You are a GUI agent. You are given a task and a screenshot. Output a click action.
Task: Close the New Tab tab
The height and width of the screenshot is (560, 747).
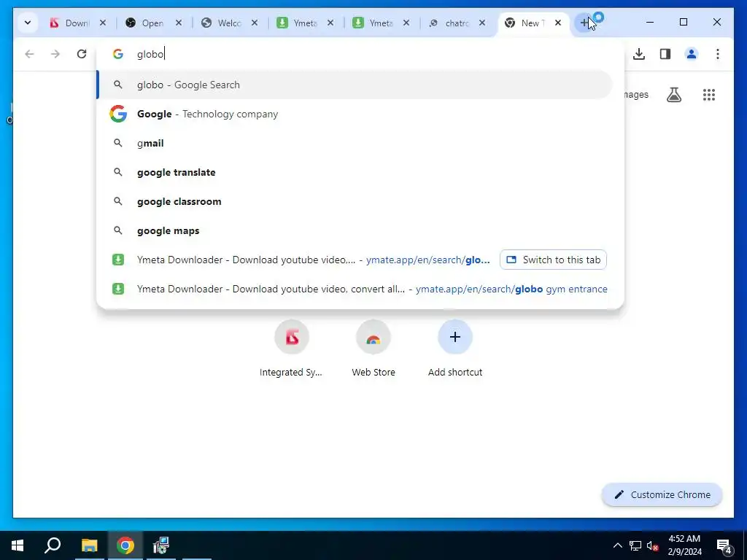point(558,23)
